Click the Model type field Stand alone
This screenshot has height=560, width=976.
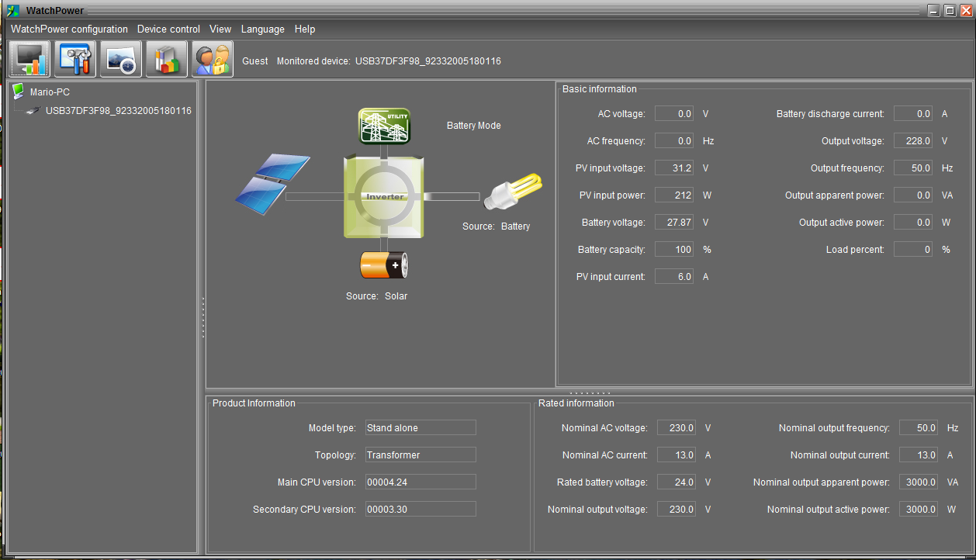coord(421,428)
